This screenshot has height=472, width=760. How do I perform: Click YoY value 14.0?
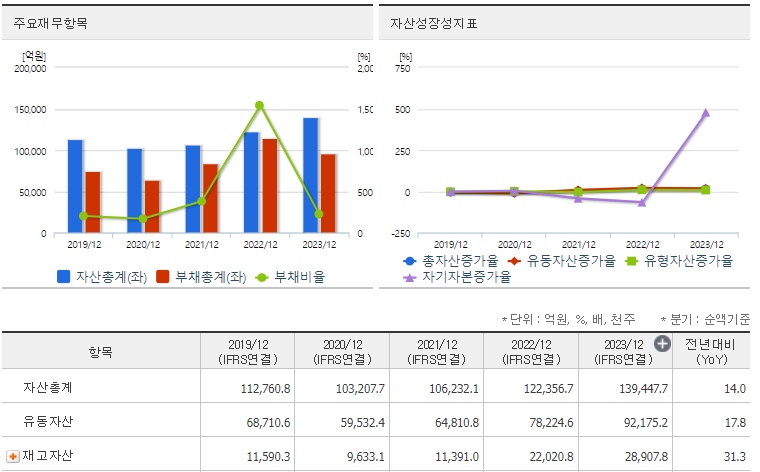(735, 389)
